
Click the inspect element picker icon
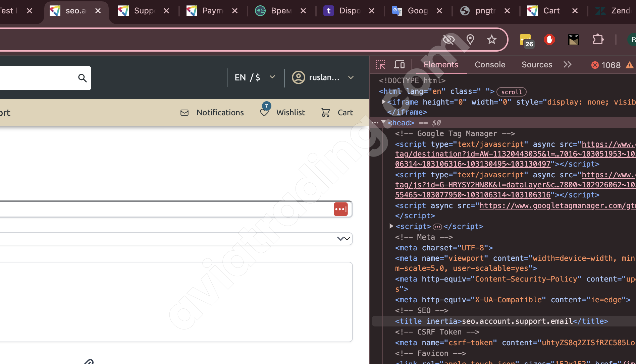point(380,65)
